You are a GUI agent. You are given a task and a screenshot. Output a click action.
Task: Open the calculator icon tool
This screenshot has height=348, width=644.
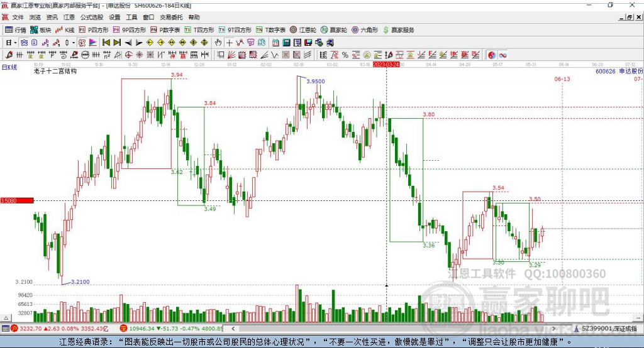pyautogui.click(x=286, y=43)
